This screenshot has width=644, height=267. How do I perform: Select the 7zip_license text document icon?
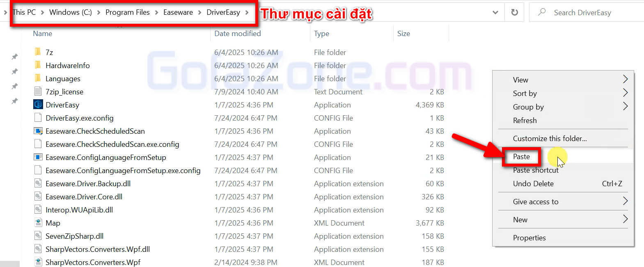(x=38, y=91)
